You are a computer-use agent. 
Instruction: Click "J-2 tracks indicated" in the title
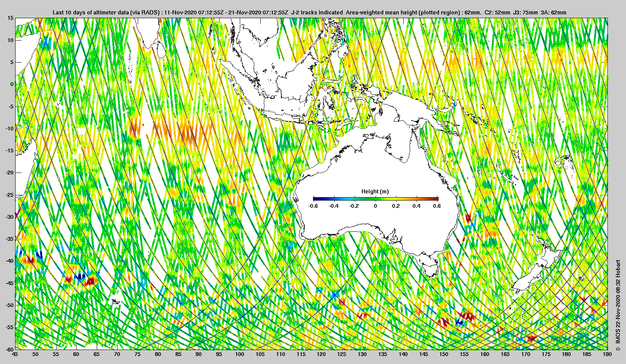point(317,13)
